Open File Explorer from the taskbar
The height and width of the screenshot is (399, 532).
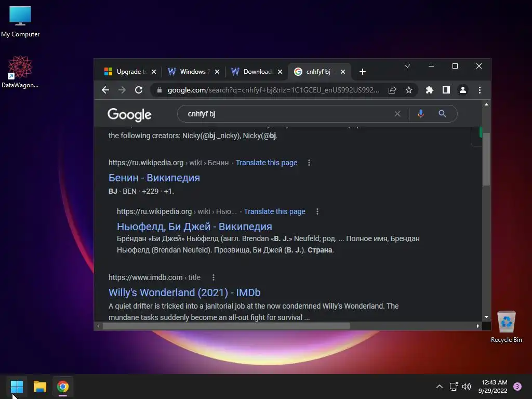[39, 387]
